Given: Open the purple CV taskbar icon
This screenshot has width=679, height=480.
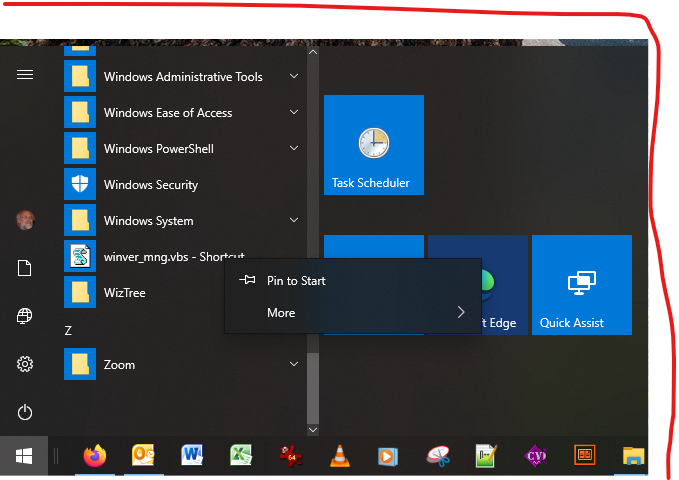Looking at the screenshot, I should pyautogui.click(x=536, y=456).
